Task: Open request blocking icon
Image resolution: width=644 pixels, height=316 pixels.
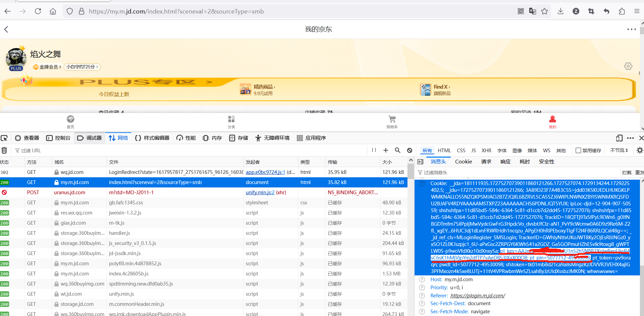Action: 409,150
